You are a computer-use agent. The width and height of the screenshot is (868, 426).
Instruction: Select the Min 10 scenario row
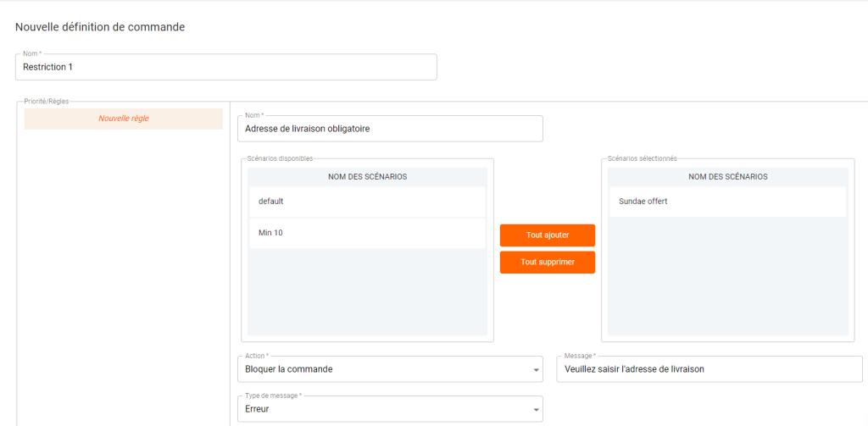tap(368, 233)
